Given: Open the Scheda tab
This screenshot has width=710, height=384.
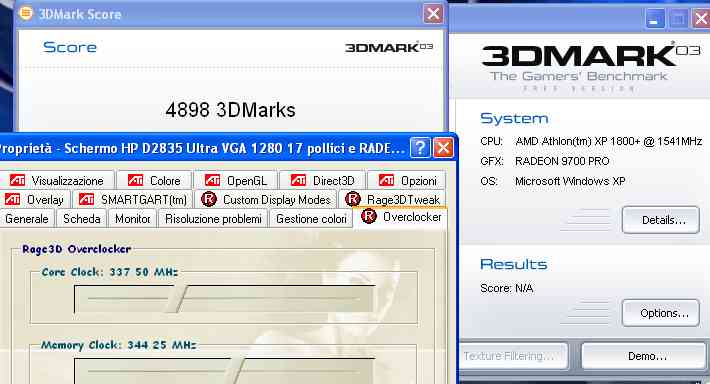Looking at the screenshot, I should point(82,219).
